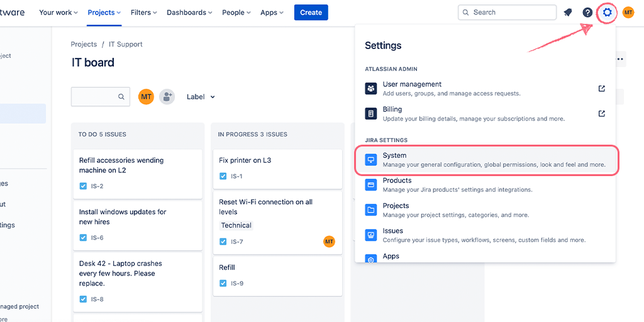Click task type icon for IS-1

pyautogui.click(x=223, y=176)
